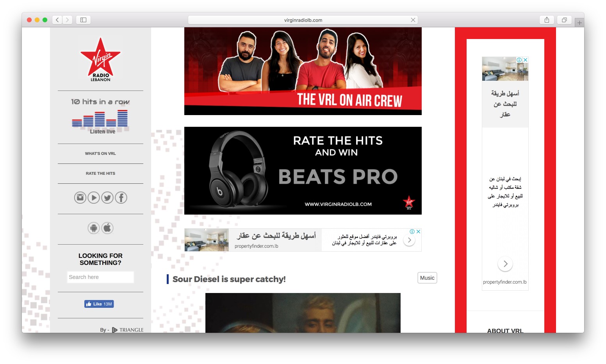606x364 pixels.
Task: Stop loading with the address bar X
Action: 413,20
